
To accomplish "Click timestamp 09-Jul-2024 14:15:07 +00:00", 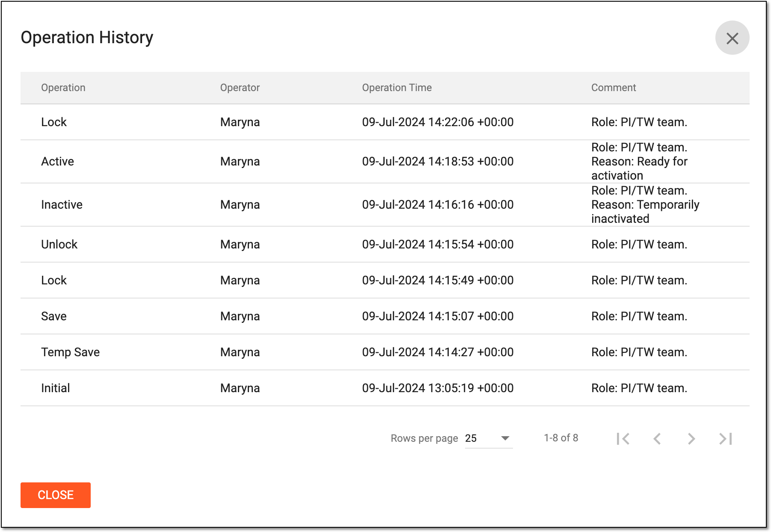I will tap(438, 316).
